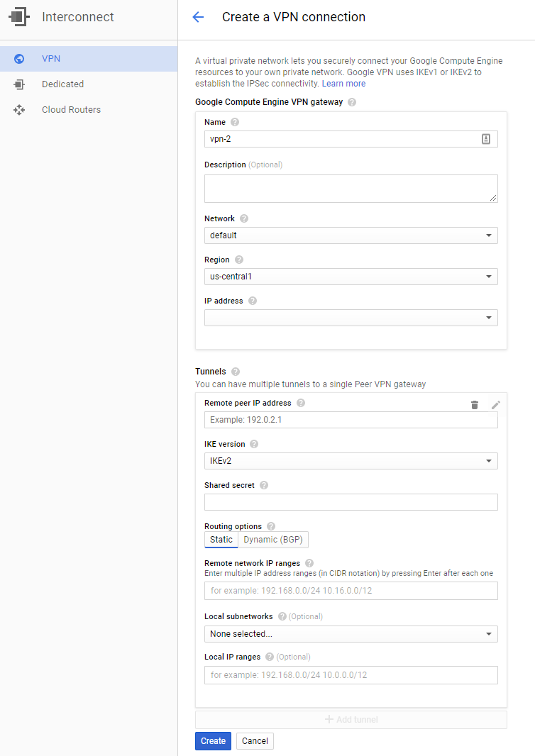Click the Interconnect product logo icon

(x=19, y=17)
